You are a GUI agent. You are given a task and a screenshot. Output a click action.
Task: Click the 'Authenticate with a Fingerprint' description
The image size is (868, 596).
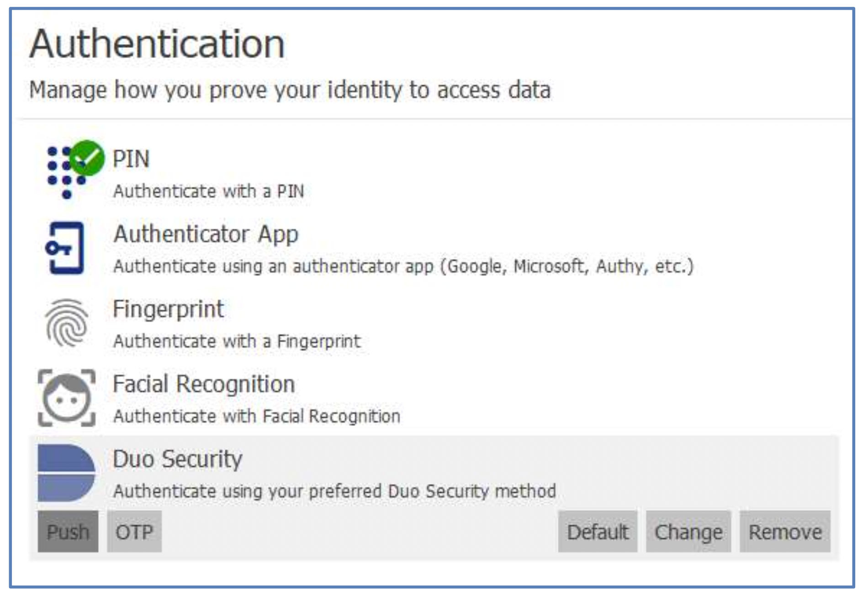pos(237,341)
